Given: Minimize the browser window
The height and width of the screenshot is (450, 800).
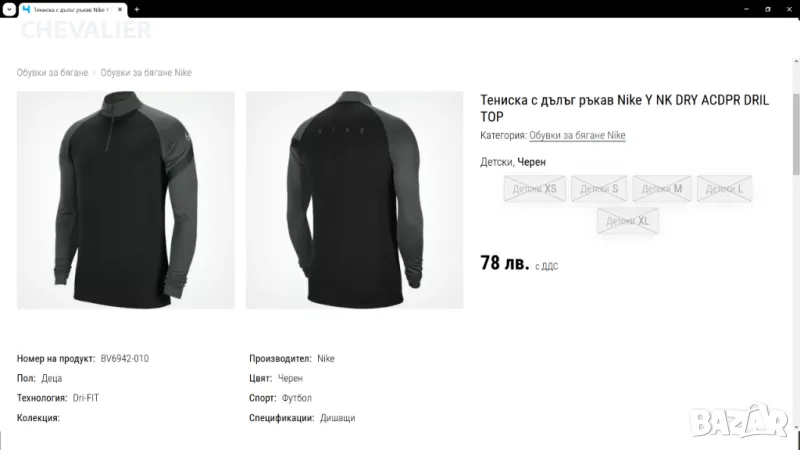Looking at the screenshot, I should (x=746, y=9).
